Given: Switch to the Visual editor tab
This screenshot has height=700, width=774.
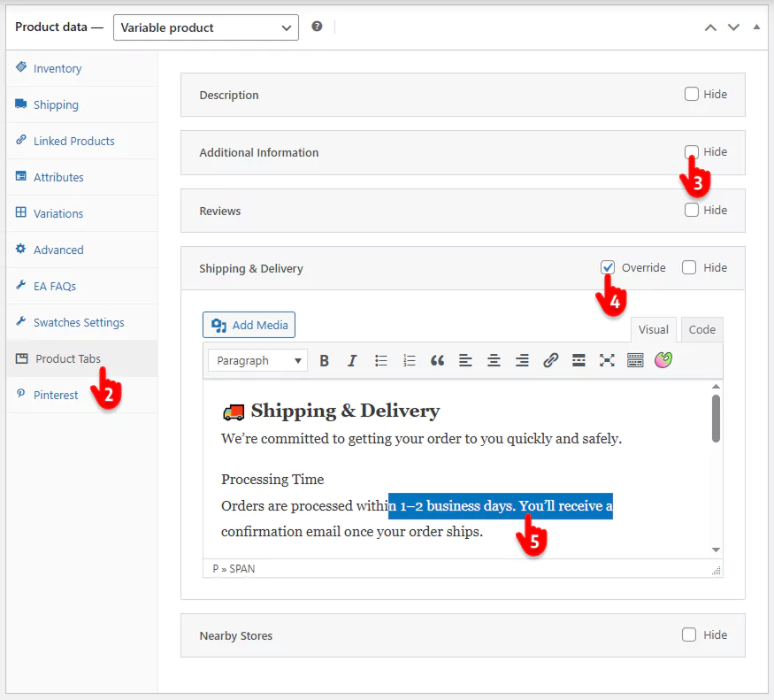Looking at the screenshot, I should click(654, 329).
